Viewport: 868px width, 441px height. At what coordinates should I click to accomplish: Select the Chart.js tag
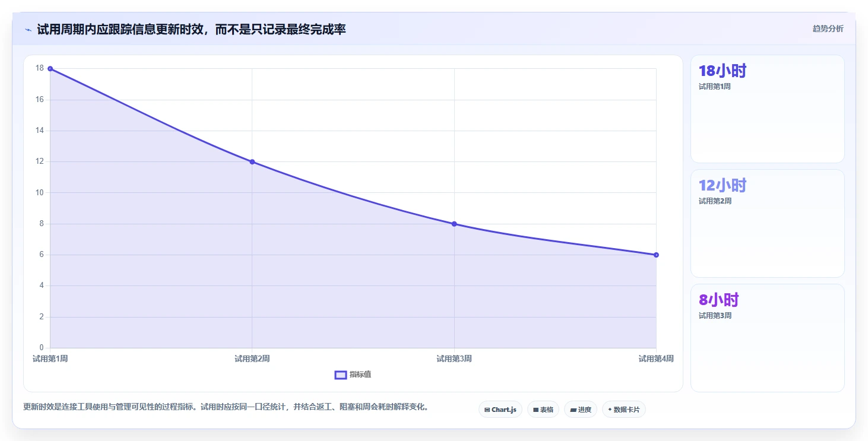[x=500, y=410]
